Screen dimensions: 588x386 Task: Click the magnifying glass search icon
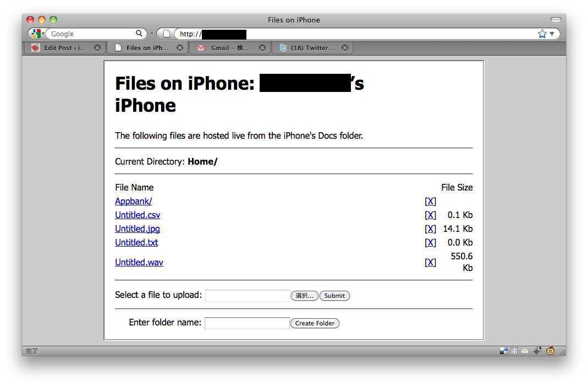coord(139,34)
